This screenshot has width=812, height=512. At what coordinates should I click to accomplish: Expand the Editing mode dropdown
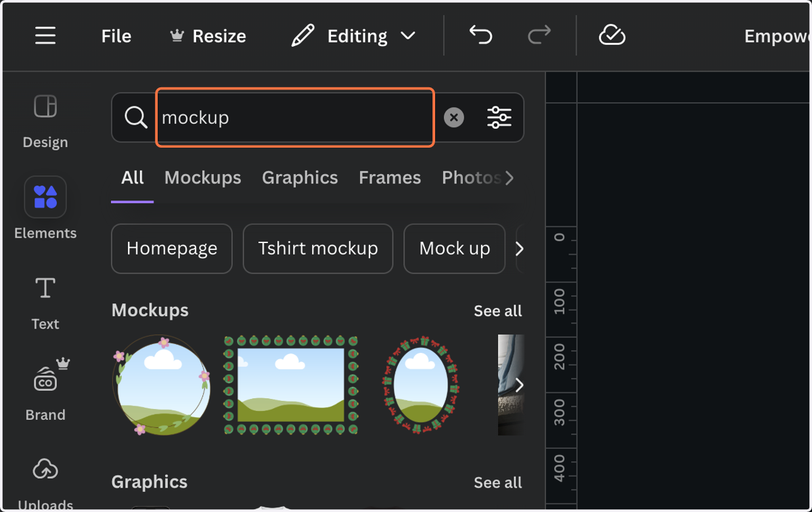point(353,36)
